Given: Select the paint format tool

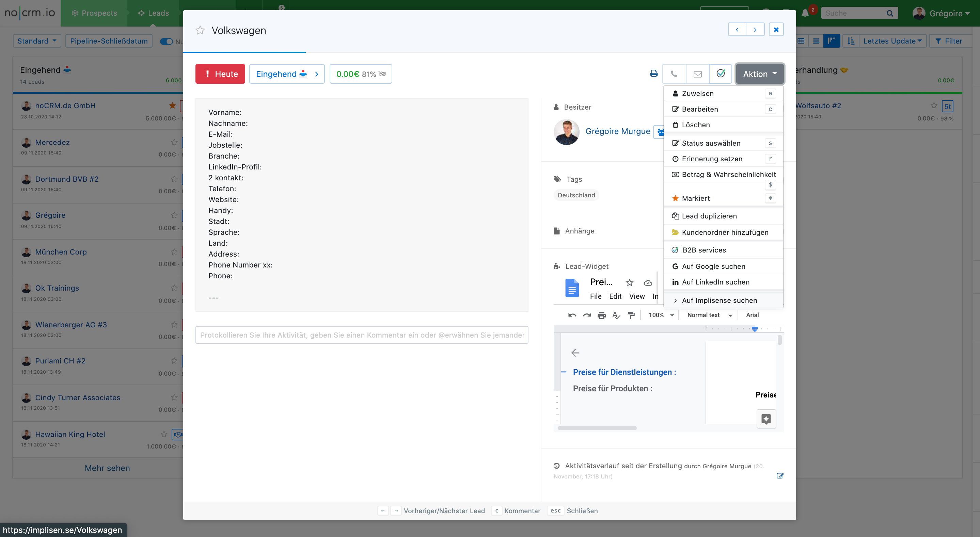Looking at the screenshot, I should (631, 315).
